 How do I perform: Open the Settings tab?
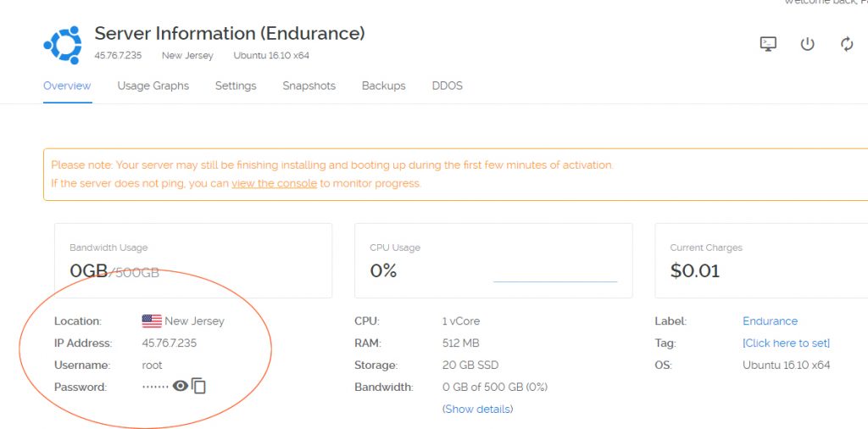[236, 86]
